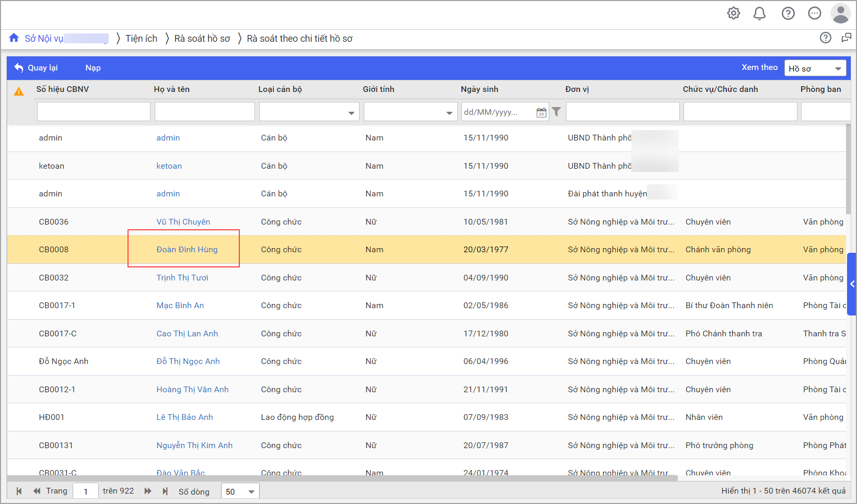Click the orange warning triangle icon
The height and width of the screenshot is (504, 857).
19,92
